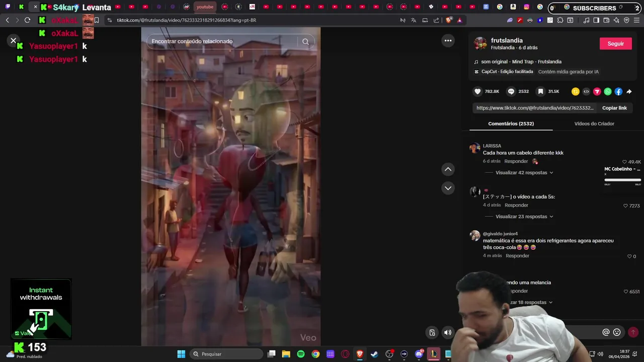The image size is (644, 362).
Task: Like the video with the heart icon
Action: coord(477,92)
